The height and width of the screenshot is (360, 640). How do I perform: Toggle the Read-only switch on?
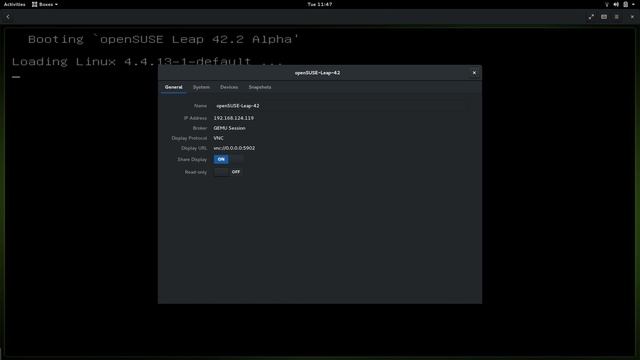[x=229, y=172]
